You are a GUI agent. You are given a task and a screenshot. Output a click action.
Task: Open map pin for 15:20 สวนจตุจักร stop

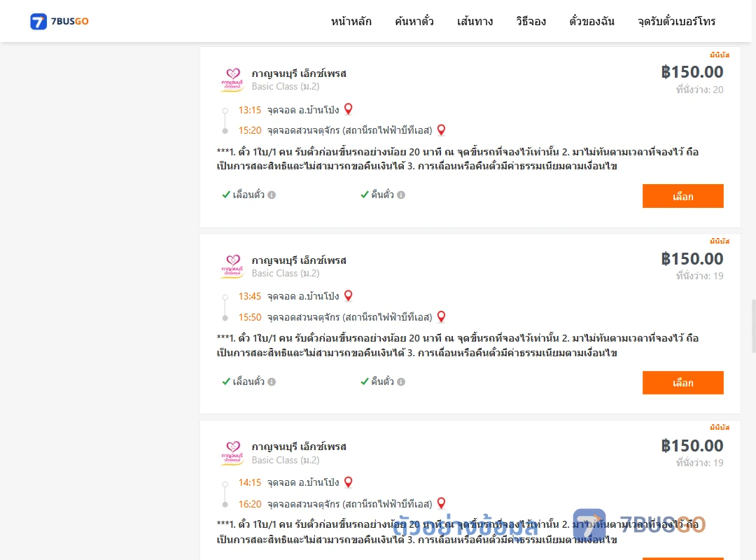441,130
